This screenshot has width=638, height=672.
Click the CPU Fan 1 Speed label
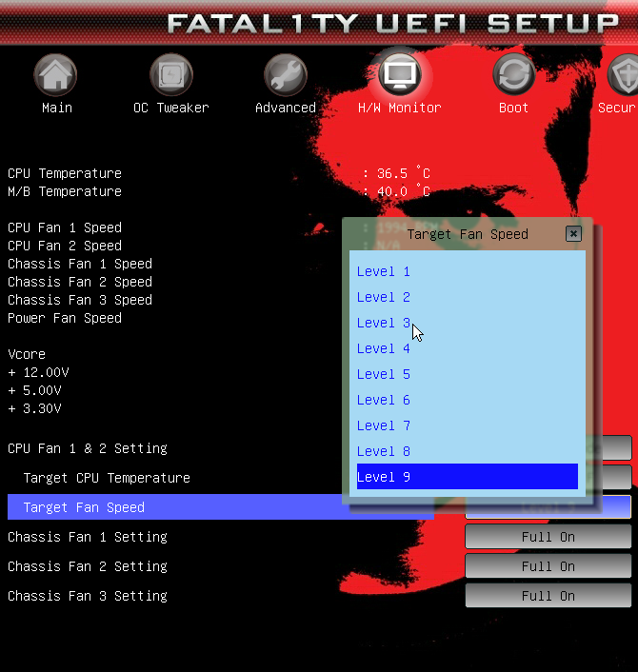click(65, 227)
